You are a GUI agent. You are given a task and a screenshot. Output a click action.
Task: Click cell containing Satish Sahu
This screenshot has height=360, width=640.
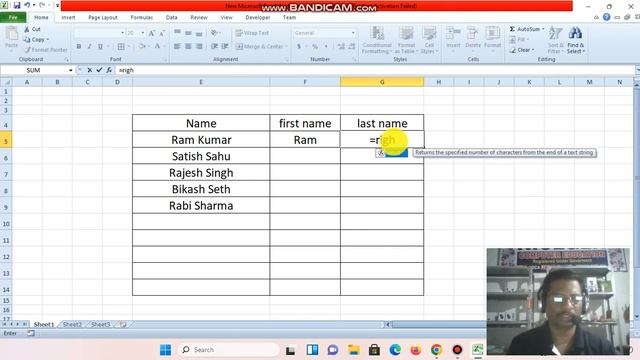click(x=201, y=156)
